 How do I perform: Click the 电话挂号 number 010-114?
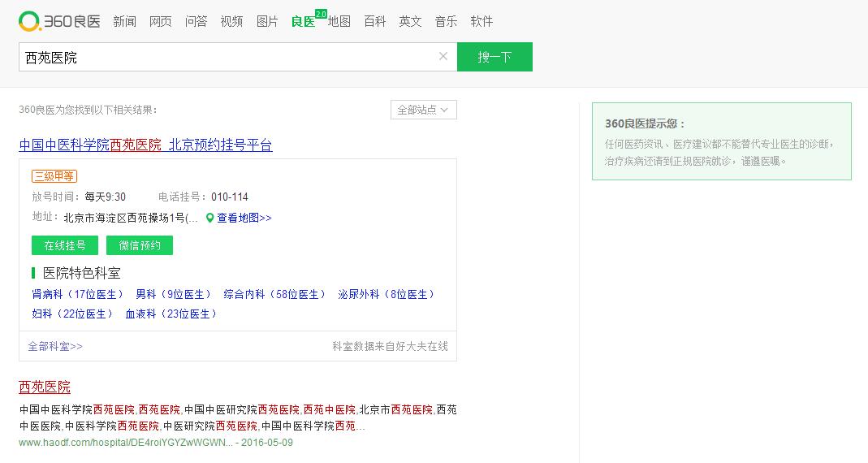230,197
